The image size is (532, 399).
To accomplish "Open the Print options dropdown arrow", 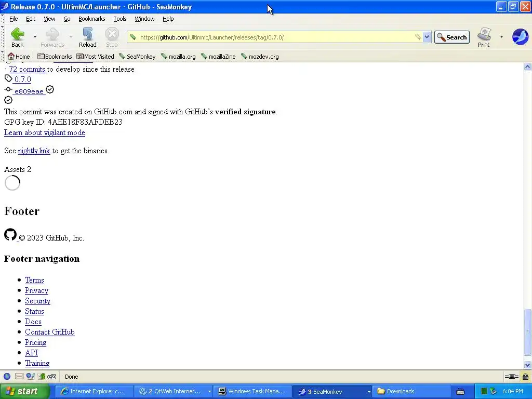I will click(501, 37).
